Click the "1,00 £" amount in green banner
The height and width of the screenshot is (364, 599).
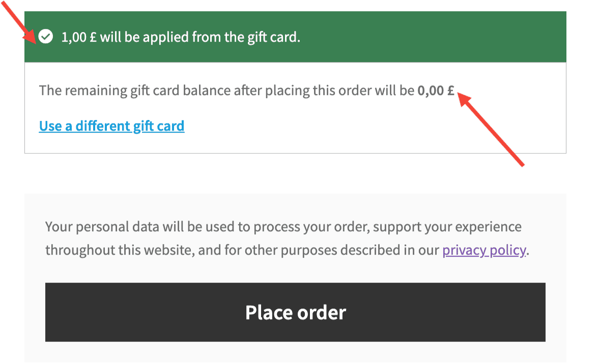(x=79, y=37)
